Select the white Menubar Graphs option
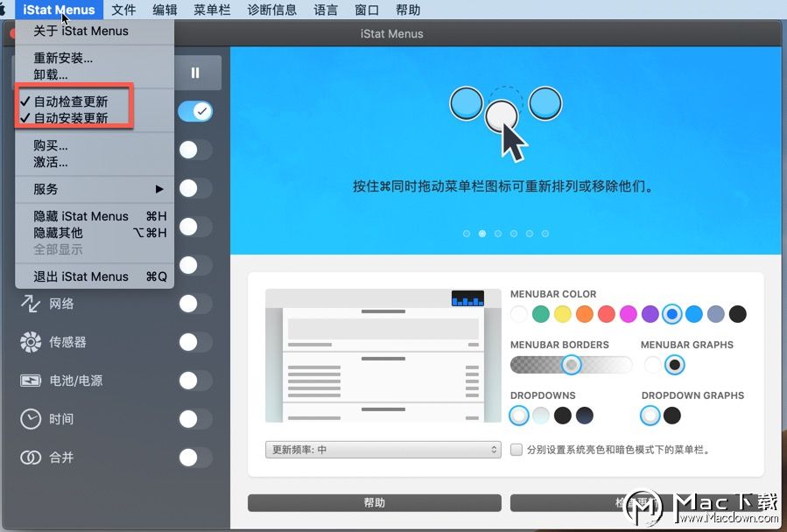The height and width of the screenshot is (532, 787). 652,365
